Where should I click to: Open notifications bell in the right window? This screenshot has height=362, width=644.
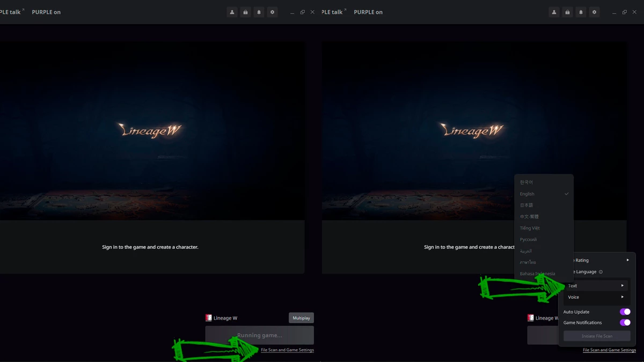coord(581,12)
